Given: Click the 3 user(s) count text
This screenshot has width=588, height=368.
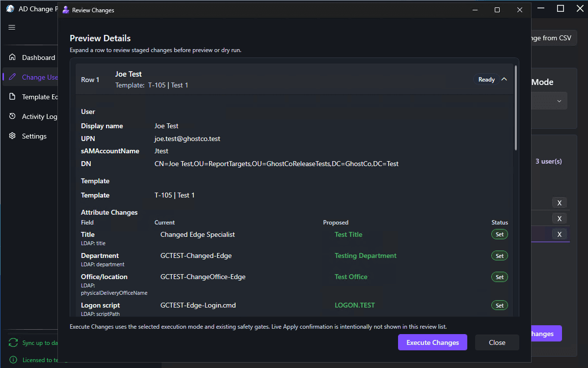Looking at the screenshot, I should (549, 161).
